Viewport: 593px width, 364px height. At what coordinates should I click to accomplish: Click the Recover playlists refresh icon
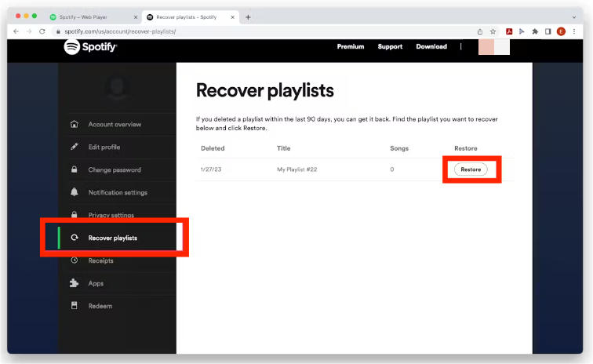pyautogui.click(x=75, y=238)
